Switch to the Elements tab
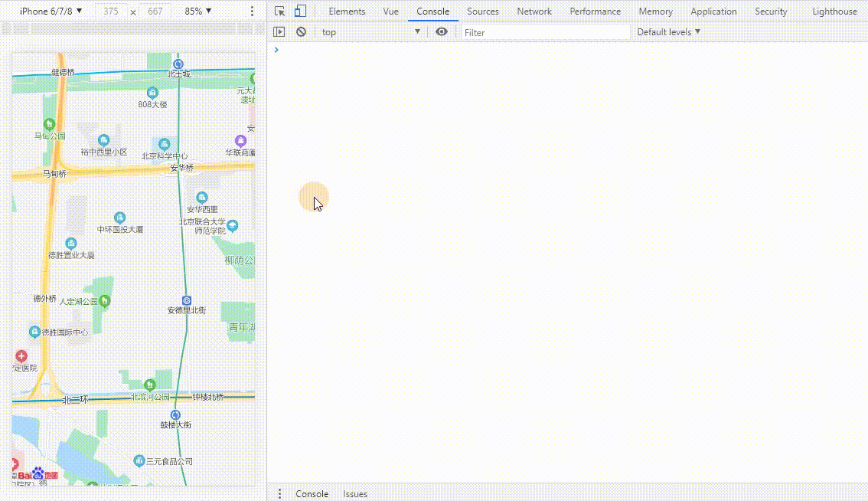The image size is (868, 501). click(347, 11)
